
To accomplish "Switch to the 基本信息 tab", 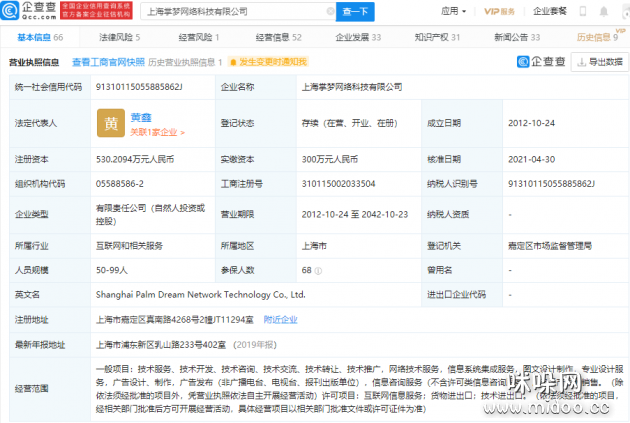I will pyautogui.click(x=40, y=37).
